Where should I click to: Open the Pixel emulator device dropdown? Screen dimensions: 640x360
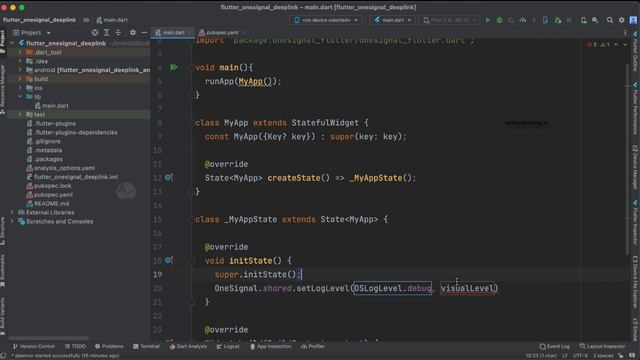pos(450,20)
